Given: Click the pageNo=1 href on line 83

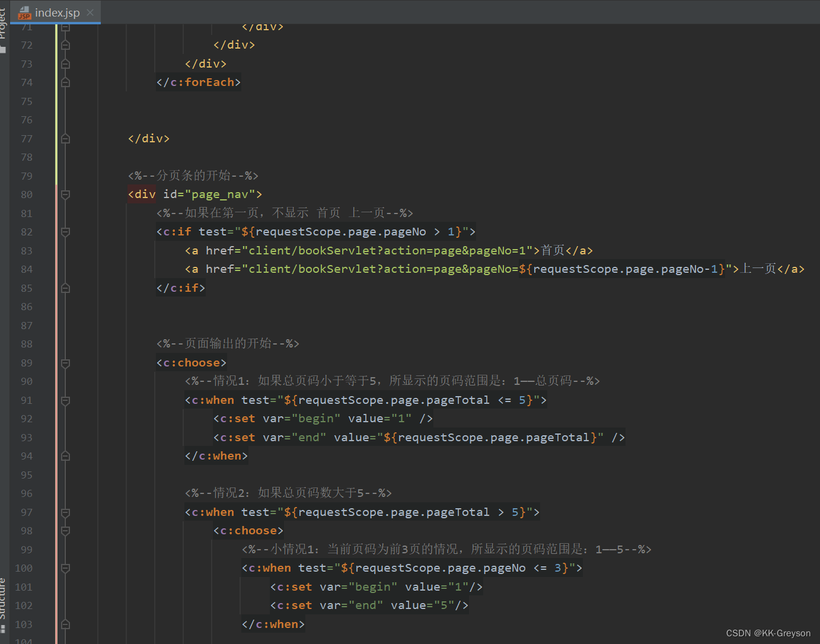Looking at the screenshot, I should pyautogui.click(x=387, y=250).
